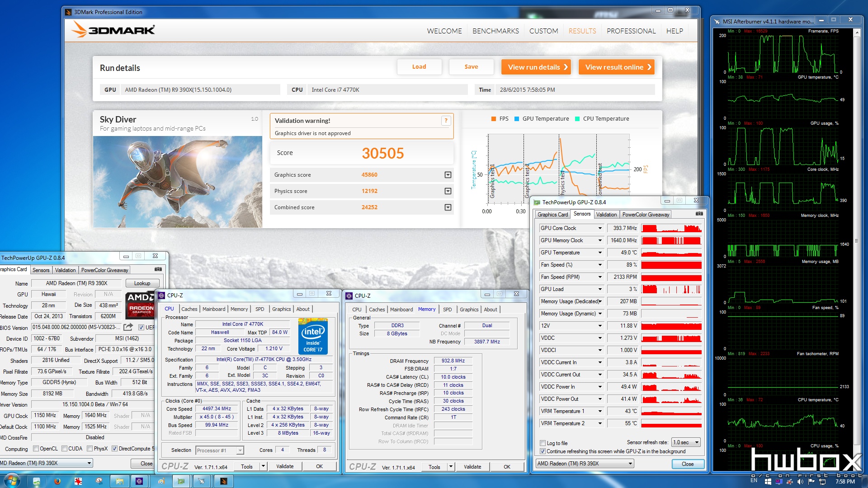The height and width of the screenshot is (488, 868).
Task: Click the camera icon in GPU-Z Graphics Card window
Action: point(158,269)
